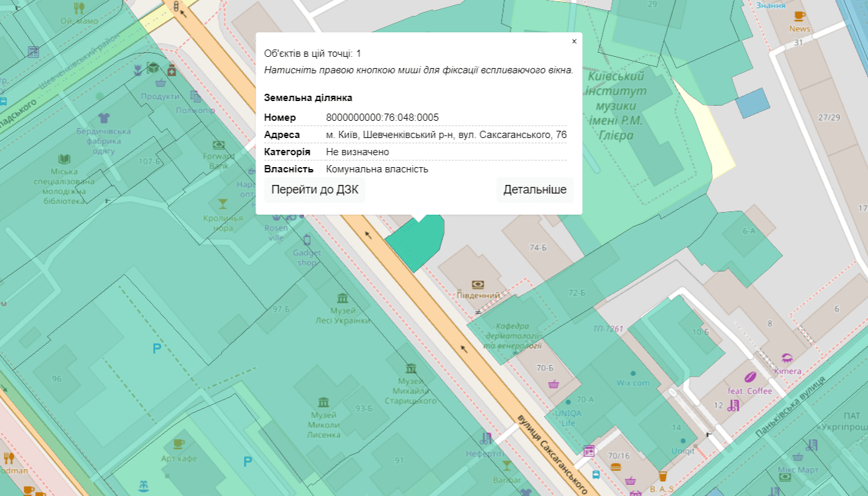Click building number 74-Б

point(539,248)
